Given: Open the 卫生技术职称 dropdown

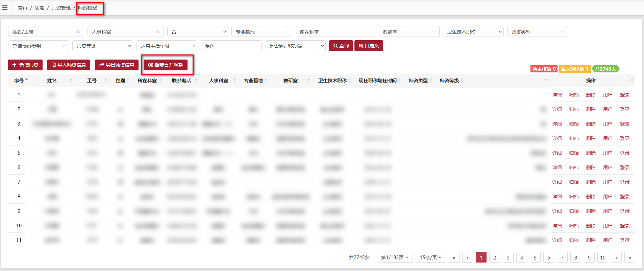Looking at the screenshot, I should click(x=473, y=32).
